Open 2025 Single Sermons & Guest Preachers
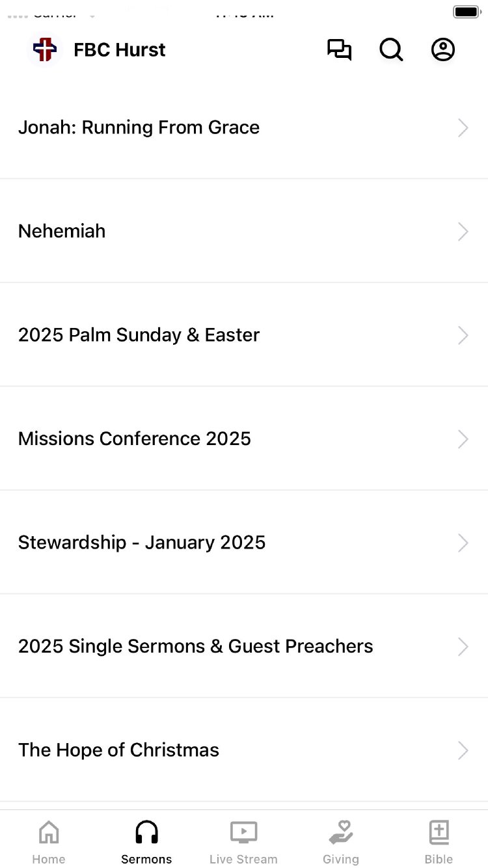This screenshot has height=868, width=488. click(x=196, y=646)
